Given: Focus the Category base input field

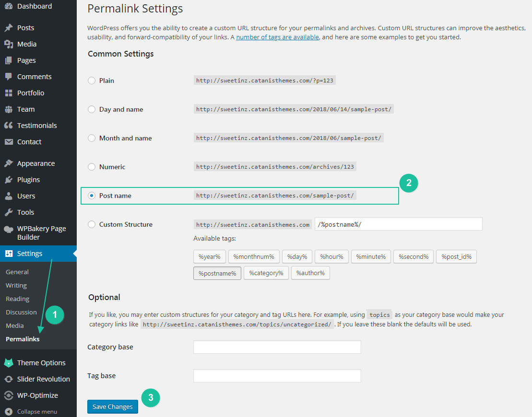Looking at the screenshot, I should pos(277,347).
